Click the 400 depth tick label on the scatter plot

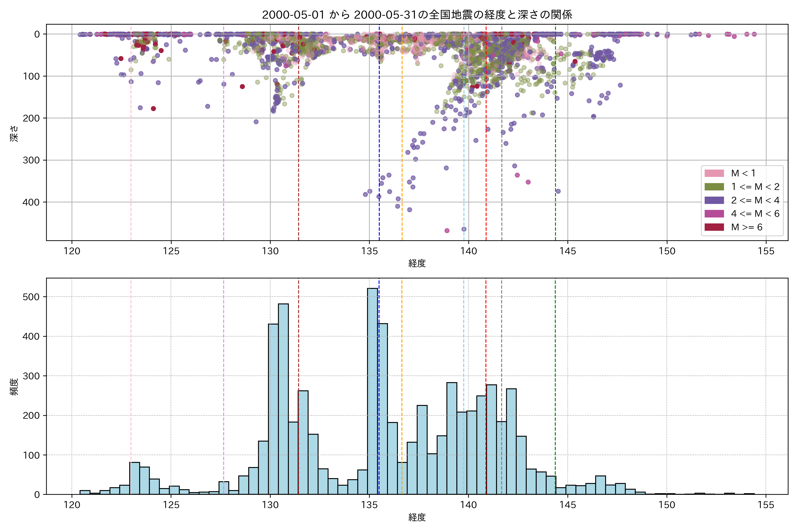click(x=31, y=202)
